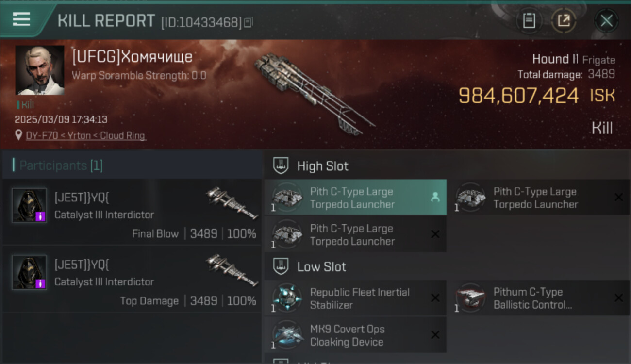Screen dimensions: 631x364
Task: Open Final Blow attacker portrait
Action: coord(29,205)
